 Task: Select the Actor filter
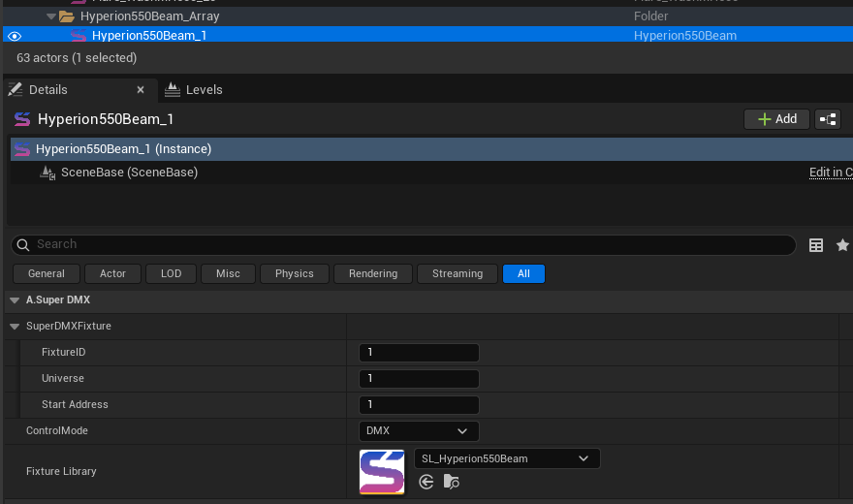pyautogui.click(x=112, y=273)
